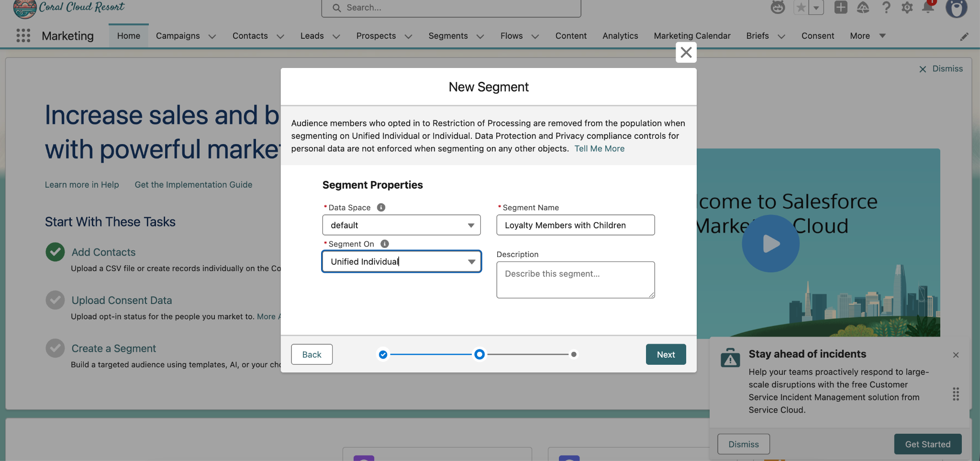Viewport: 980px width, 461px height.
Task: Open the Marketing Calendar tab
Action: click(692, 36)
